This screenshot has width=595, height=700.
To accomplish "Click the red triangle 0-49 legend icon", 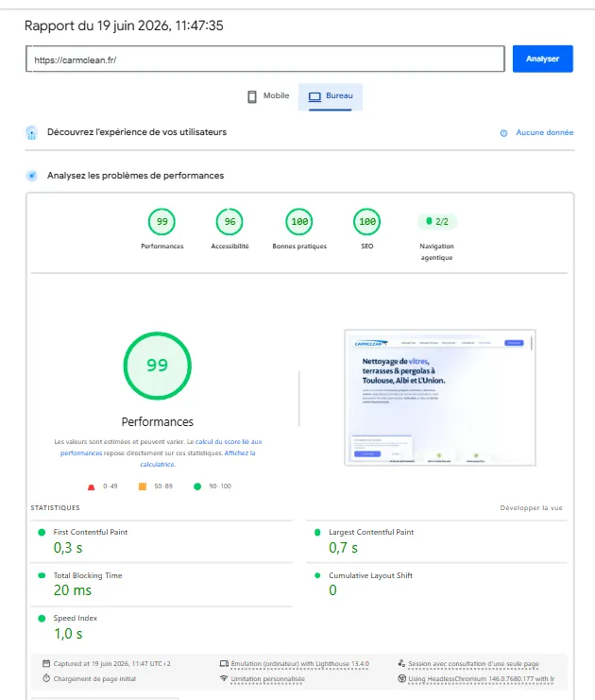I will tap(91, 487).
